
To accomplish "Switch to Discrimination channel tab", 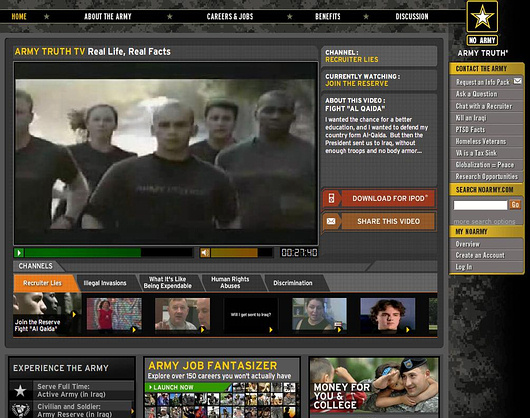I will [x=293, y=283].
